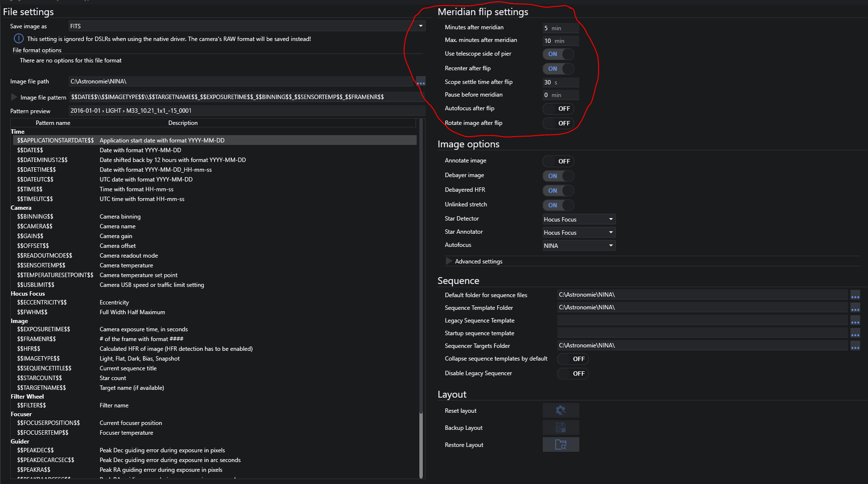The width and height of the screenshot is (868, 484).
Task: Open the Star Detector dropdown
Action: pyautogui.click(x=579, y=219)
